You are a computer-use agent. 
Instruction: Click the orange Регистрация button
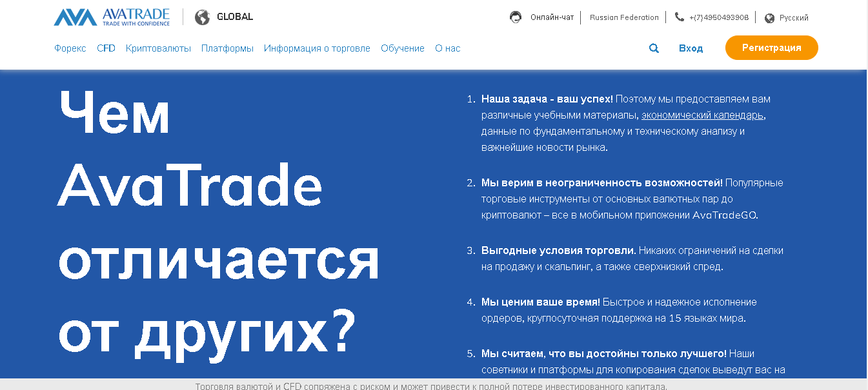(x=772, y=48)
